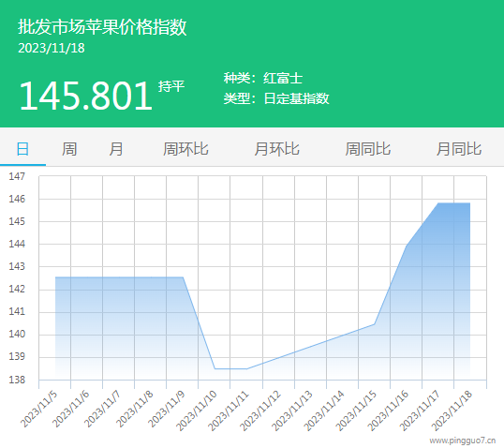Select the 月同比 tab
The image size is (504, 448).
pyautogui.click(x=459, y=149)
